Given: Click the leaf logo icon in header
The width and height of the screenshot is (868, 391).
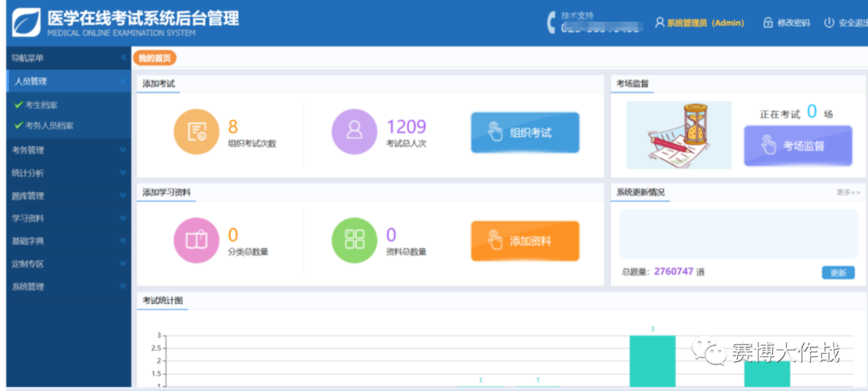Looking at the screenshot, I should pos(26,23).
